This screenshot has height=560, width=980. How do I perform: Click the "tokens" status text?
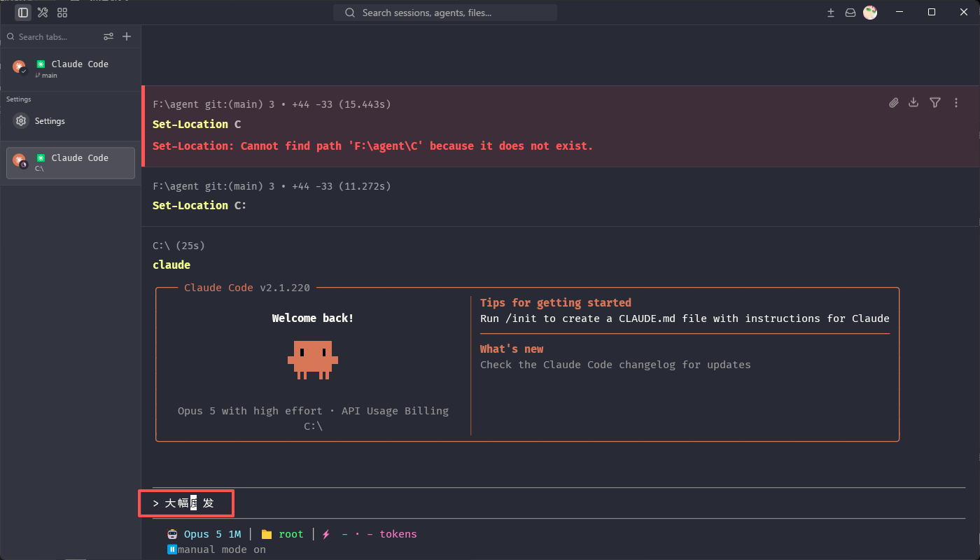click(398, 534)
